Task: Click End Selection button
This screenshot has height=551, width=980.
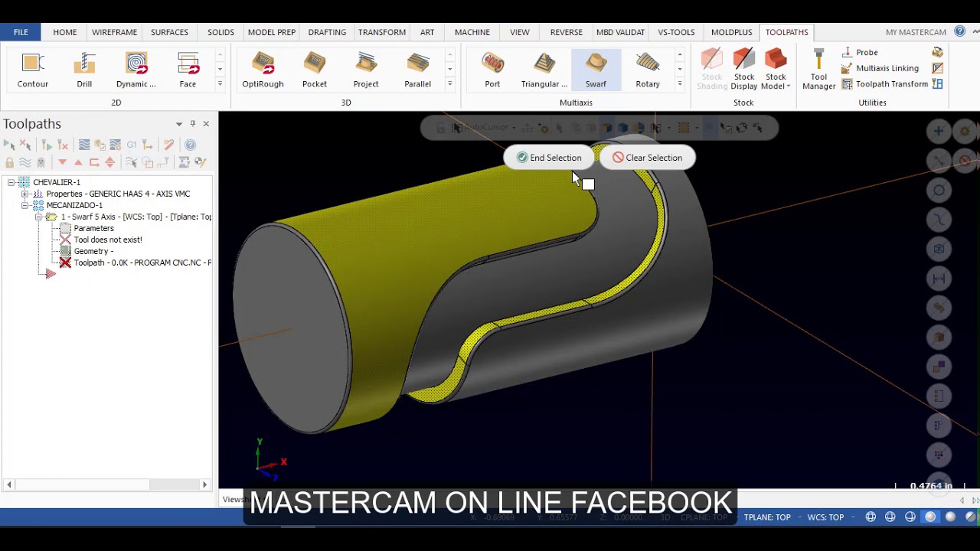Action: pyautogui.click(x=549, y=158)
